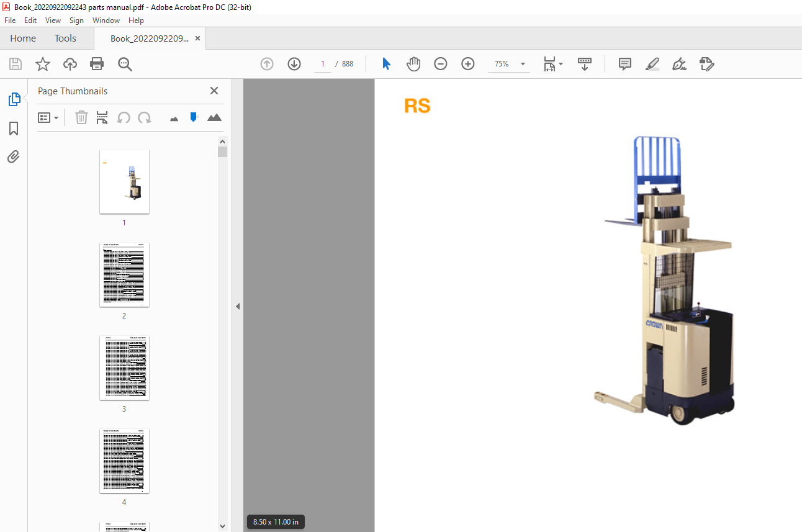
Task: Add a sticky note comment
Action: tap(625, 64)
